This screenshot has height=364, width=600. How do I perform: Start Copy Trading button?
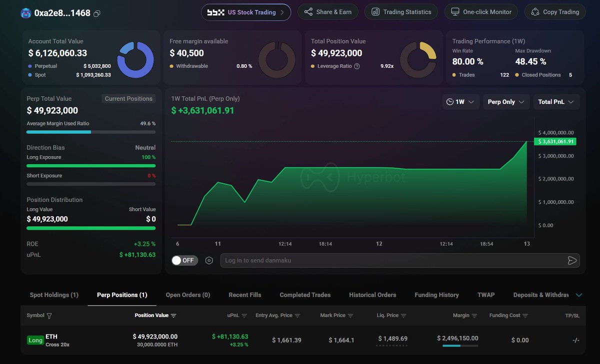click(x=555, y=12)
